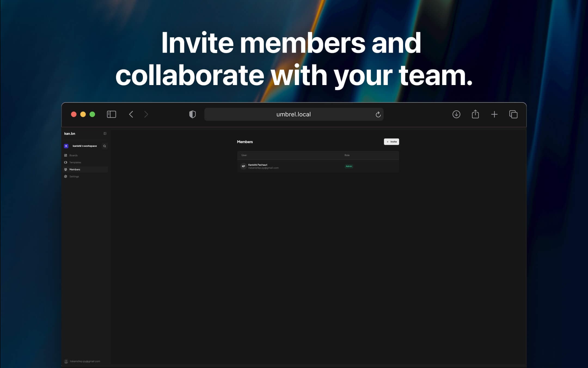Click the Invite button
The height and width of the screenshot is (368, 588).
(391, 142)
